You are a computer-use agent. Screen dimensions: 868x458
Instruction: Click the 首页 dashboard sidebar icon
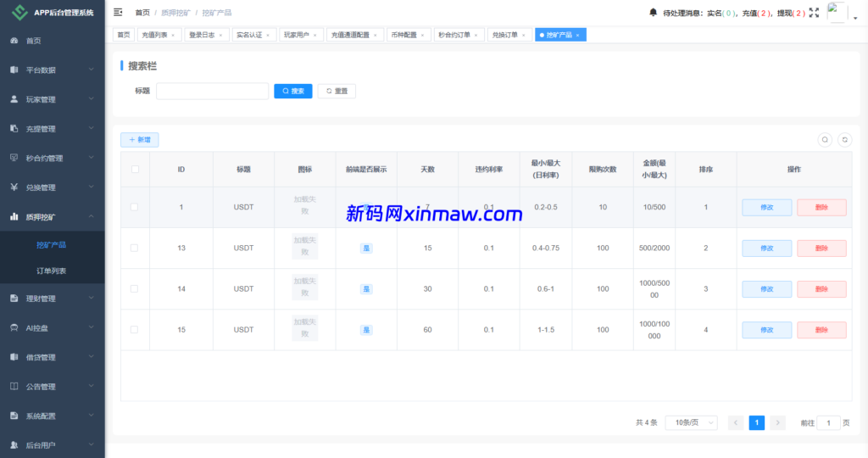pyautogui.click(x=14, y=41)
